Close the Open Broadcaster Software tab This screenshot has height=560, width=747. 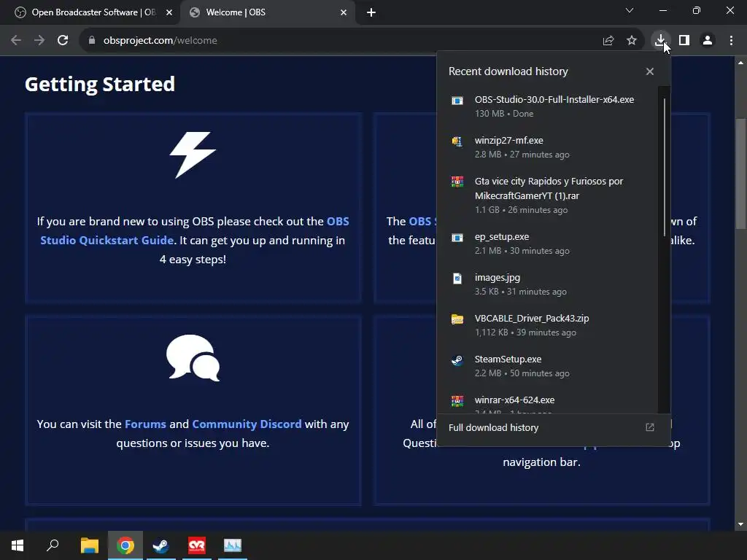pos(169,12)
